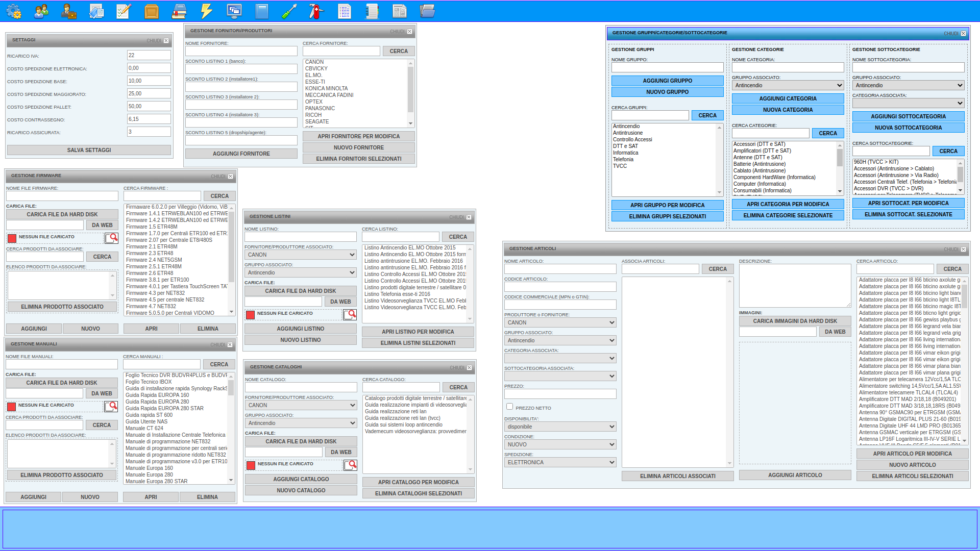Click Apri Articolo Per Modifica button
The width and height of the screenshot is (980, 551).
[912, 454]
